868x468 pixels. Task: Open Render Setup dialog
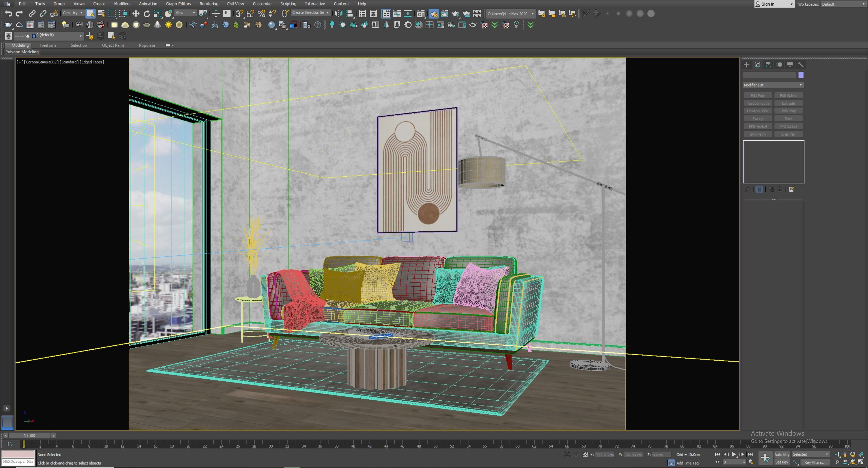point(434,14)
